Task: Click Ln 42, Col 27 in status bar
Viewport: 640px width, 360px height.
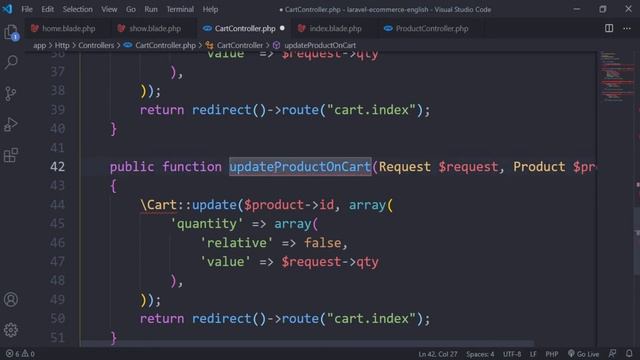Action: [437, 354]
